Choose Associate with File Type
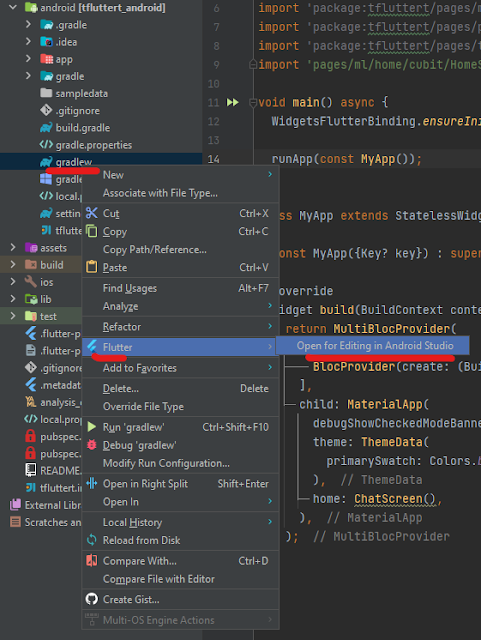 (x=180, y=193)
